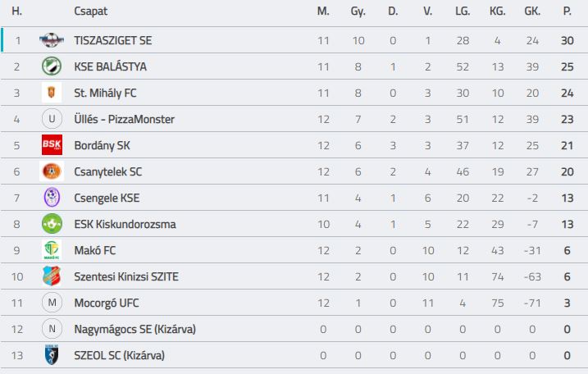Click the Makó FC shield logo

pyautogui.click(x=52, y=250)
